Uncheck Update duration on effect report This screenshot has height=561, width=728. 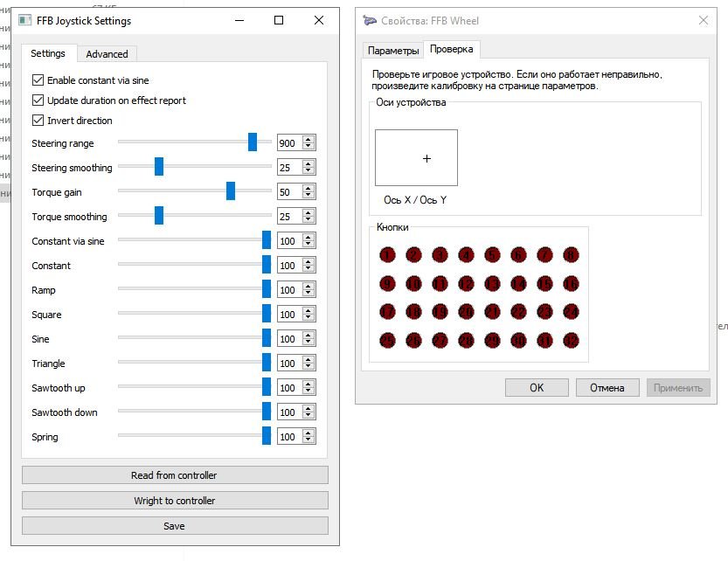pos(38,100)
